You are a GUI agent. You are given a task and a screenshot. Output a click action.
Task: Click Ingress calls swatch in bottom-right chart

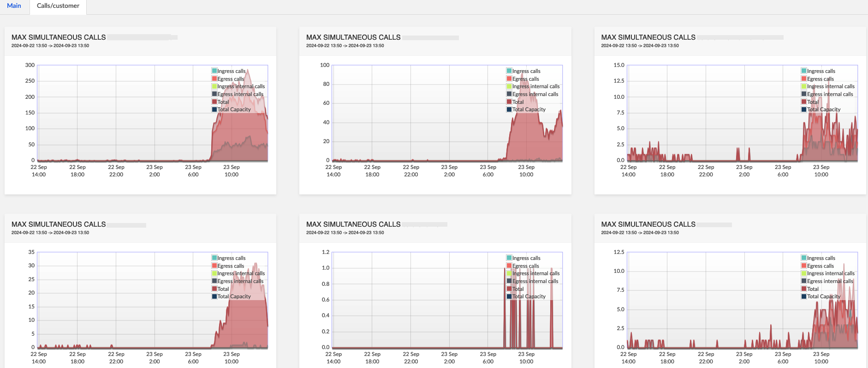(x=804, y=258)
